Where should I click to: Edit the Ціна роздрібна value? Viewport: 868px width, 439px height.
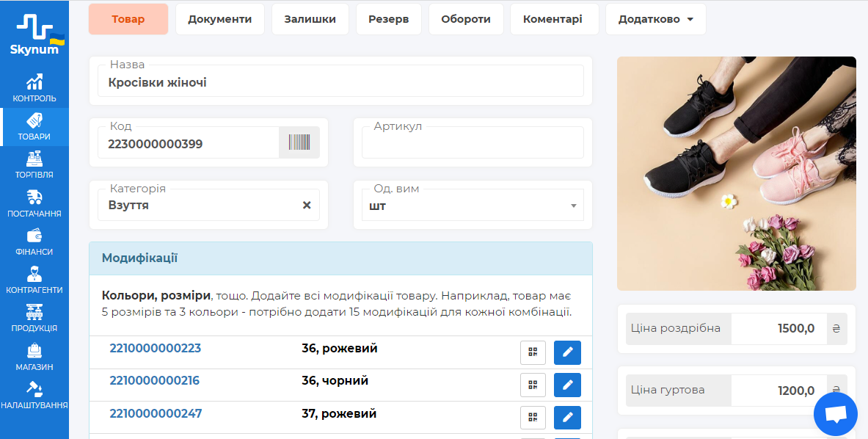(x=778, y=329)
